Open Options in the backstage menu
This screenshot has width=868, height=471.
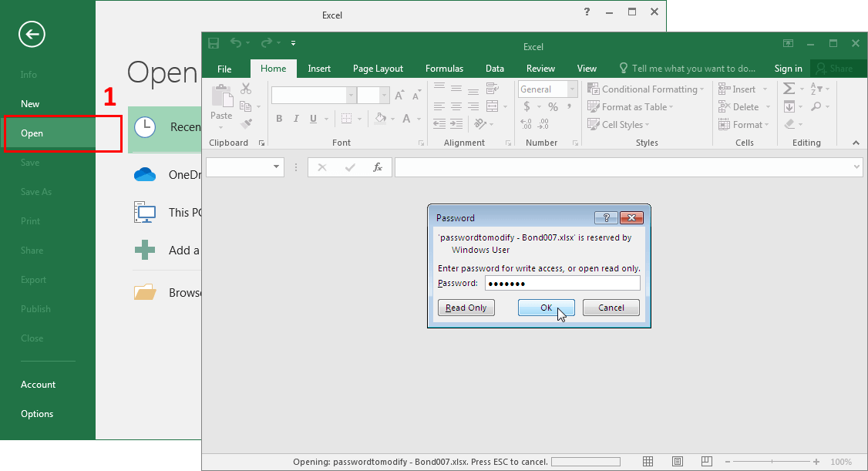click(x=37, y=413)
